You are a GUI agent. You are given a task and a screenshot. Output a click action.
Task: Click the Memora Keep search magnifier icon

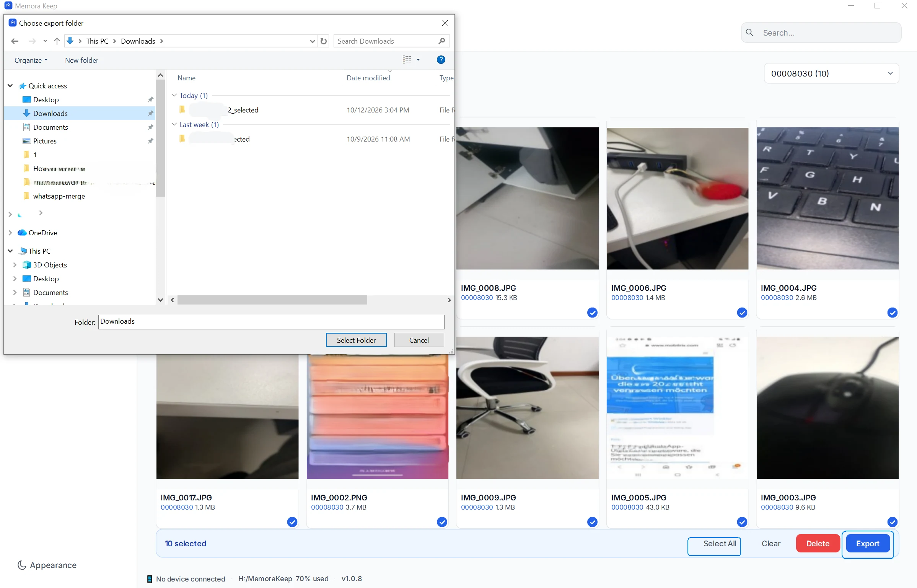click(750, 33)
